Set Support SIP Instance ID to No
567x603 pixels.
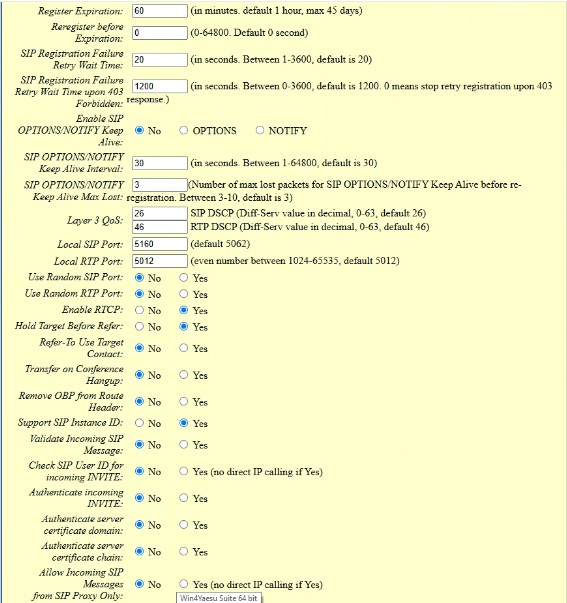coord(139,423)
